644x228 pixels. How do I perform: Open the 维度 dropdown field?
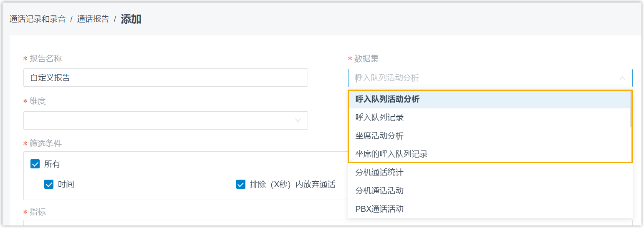pos(159,120)
